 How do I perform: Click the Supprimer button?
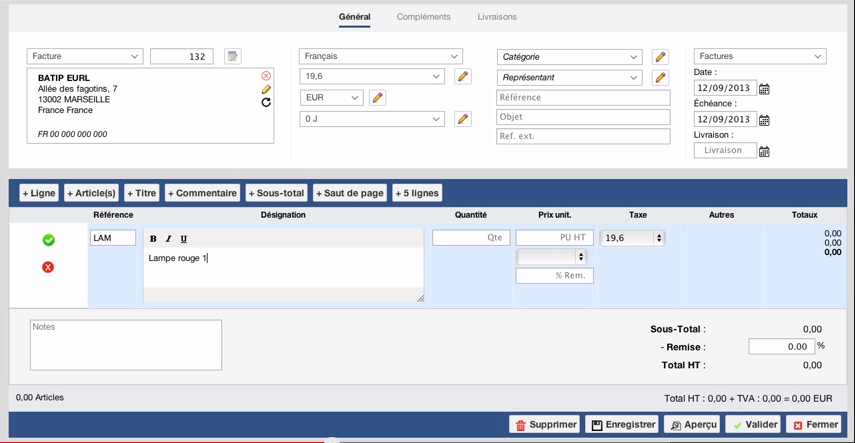(545, 424)
